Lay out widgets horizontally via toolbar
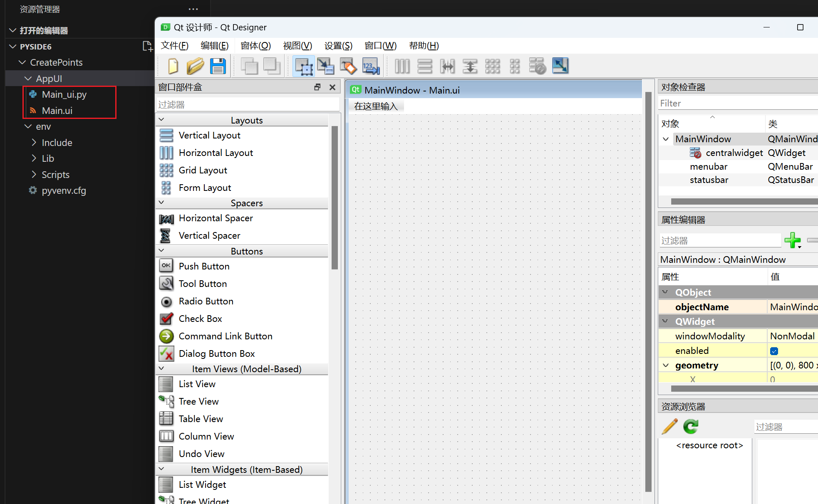 click(x=402, y=66)
